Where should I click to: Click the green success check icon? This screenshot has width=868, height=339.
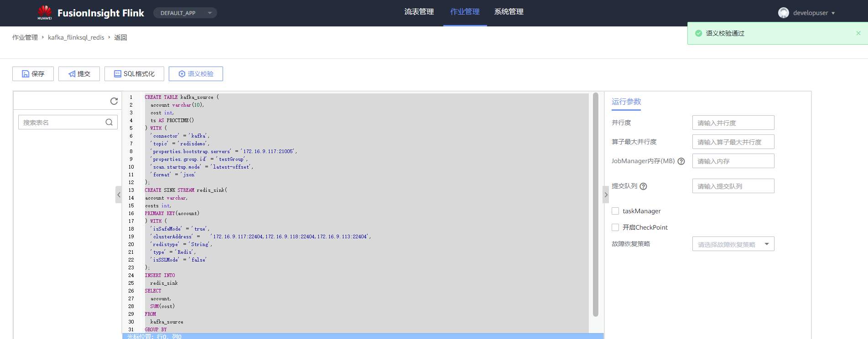(x=698, y=33)
